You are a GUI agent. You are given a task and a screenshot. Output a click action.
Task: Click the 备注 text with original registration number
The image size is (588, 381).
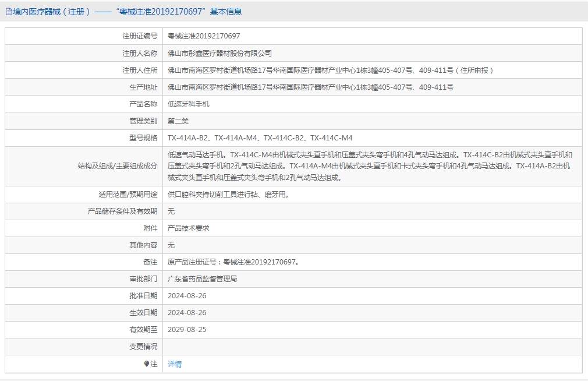(x=235, y=262)
